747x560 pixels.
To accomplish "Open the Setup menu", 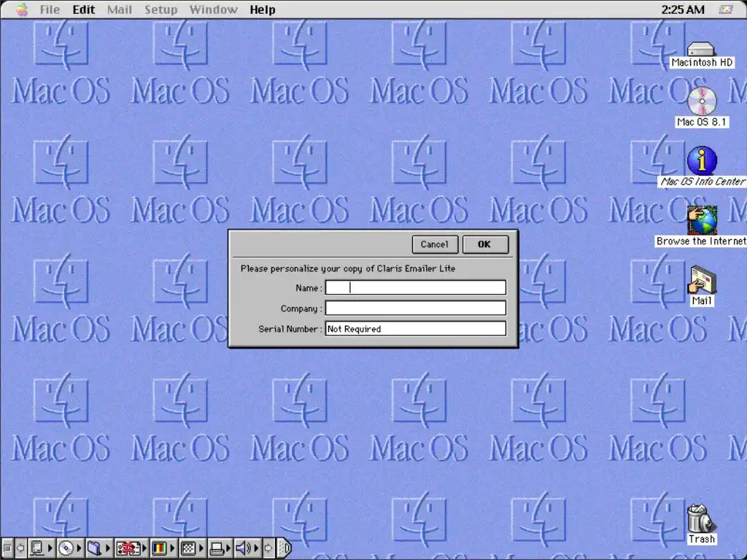I will 160,9.
